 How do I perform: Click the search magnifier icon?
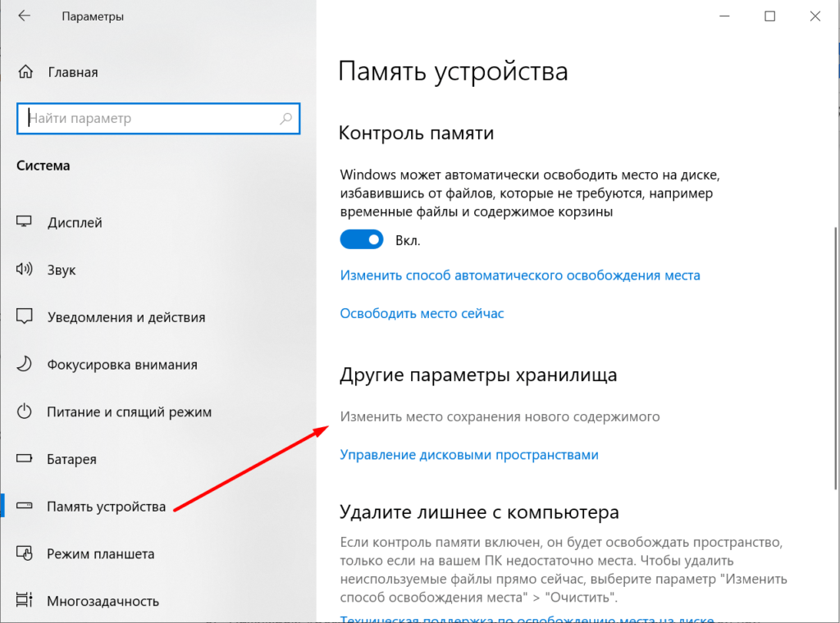[x=286, y=118]
